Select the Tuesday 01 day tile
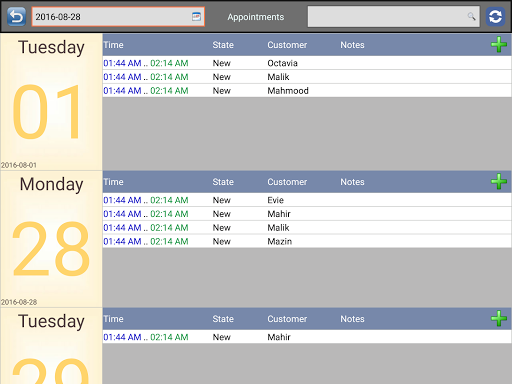The image size is (512, 384). pyautogui.click(x=51, y=102)
